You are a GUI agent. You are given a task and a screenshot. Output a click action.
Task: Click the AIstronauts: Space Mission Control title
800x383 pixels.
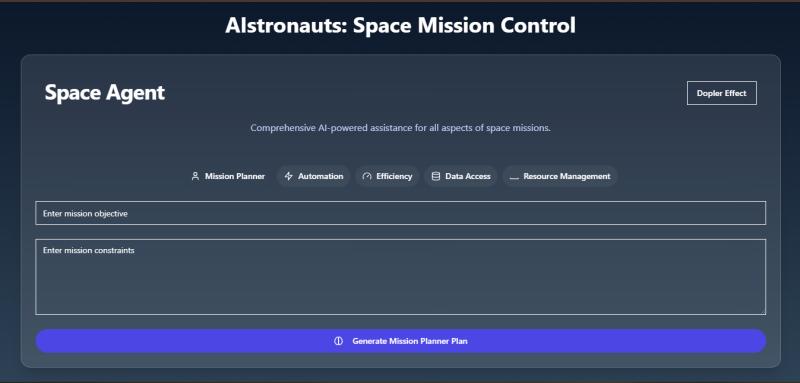coord(401,25)
